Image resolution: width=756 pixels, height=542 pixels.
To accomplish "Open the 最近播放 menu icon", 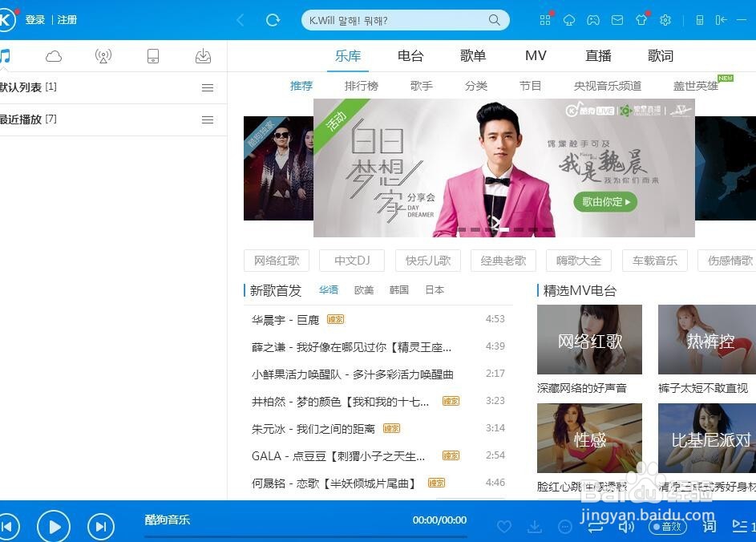I will (208, 120).
